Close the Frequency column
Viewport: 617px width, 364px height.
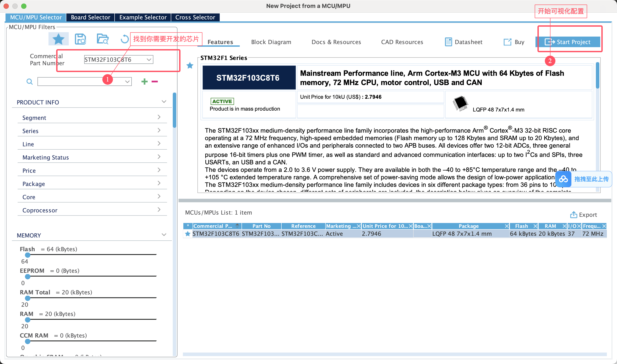(x=604, y=226)
